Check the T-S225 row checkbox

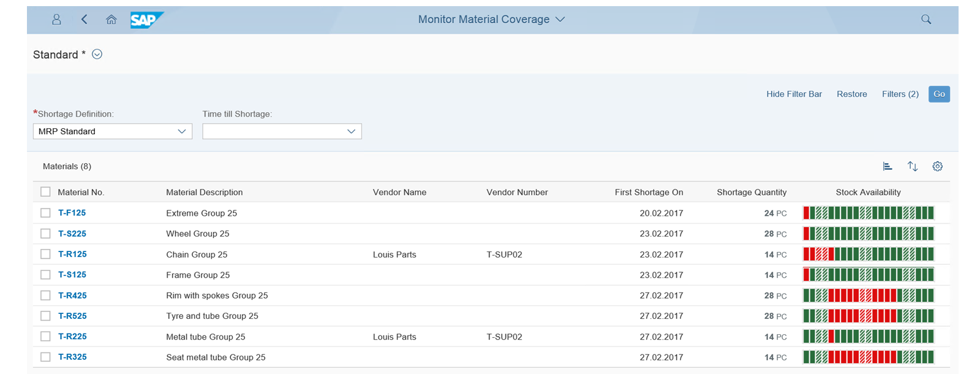click(45, 234)
